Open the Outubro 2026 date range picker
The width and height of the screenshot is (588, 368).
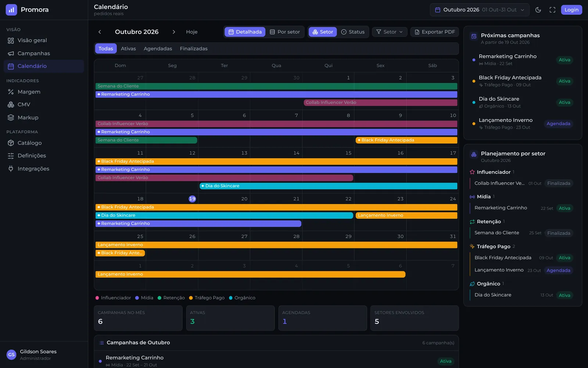480,10
